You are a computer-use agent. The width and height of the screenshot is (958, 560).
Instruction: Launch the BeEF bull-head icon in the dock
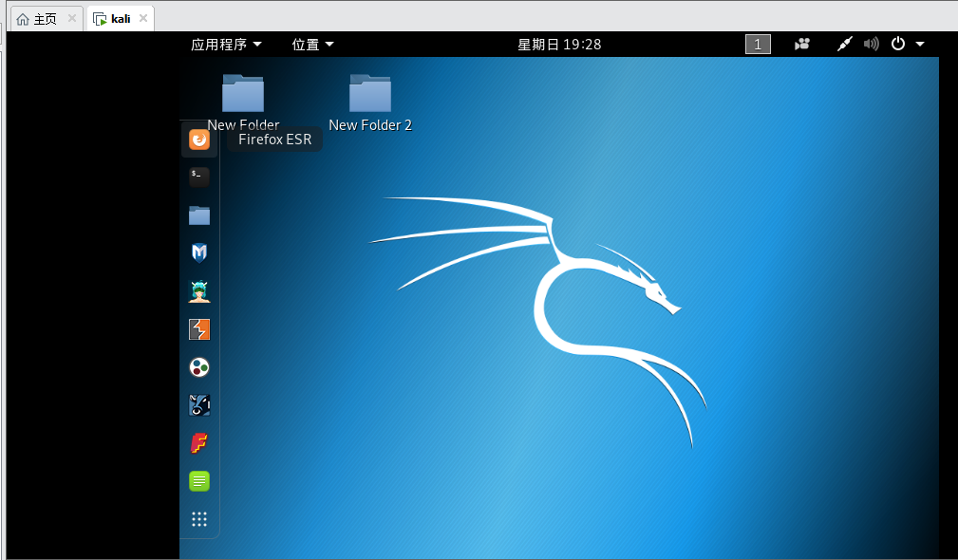pyautogui.click(x=199, y=405)
